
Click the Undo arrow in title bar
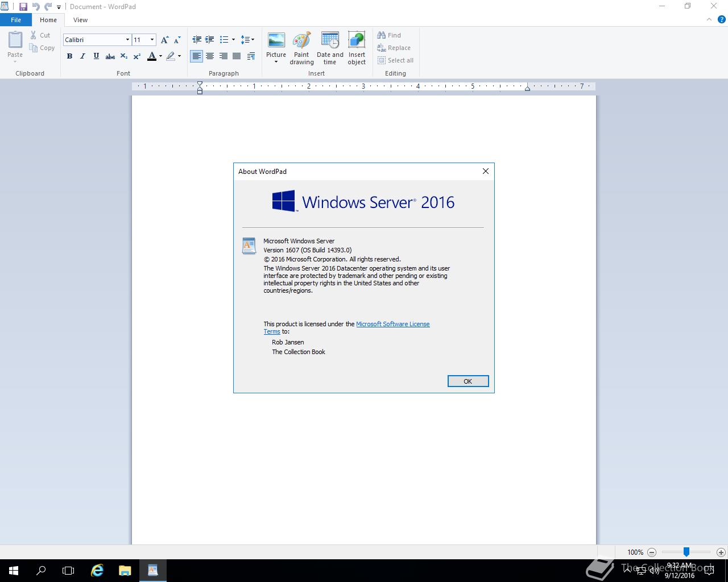(36, 7)
